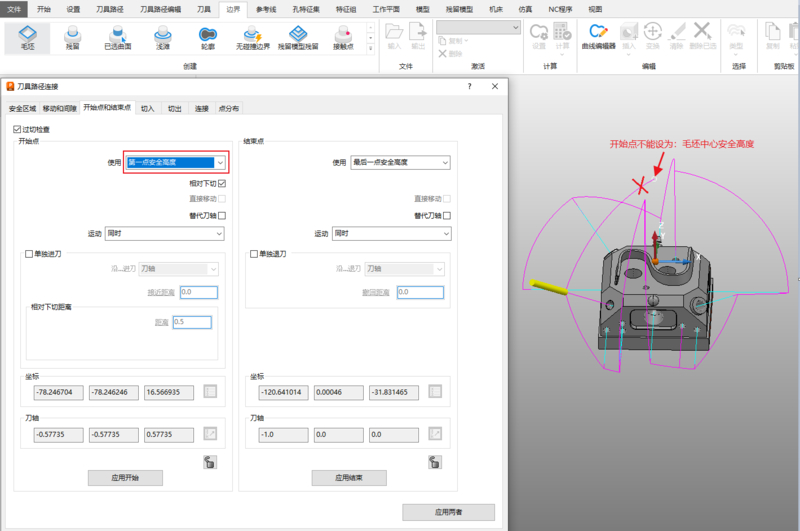This screenshot has height=531, width=800.
Task: Open 设置 boundary settings in ribbon
Action: click(539, 36)
